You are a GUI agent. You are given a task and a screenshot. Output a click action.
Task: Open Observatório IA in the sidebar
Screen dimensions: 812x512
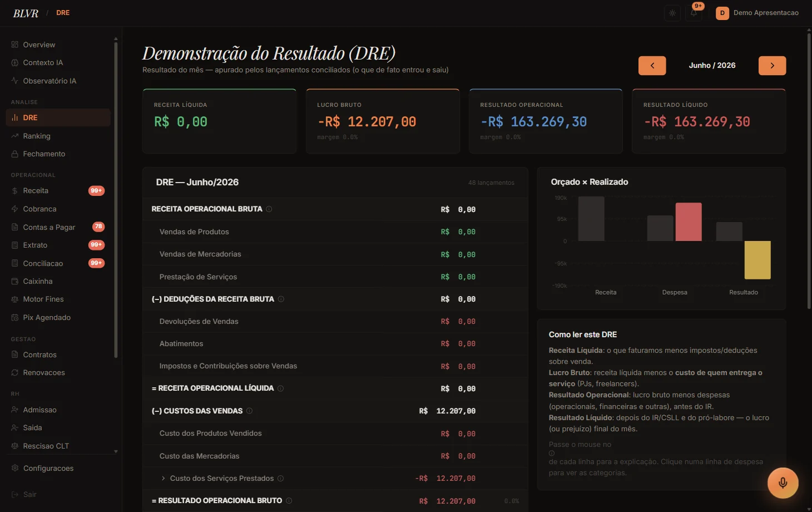tap(58, 81)
